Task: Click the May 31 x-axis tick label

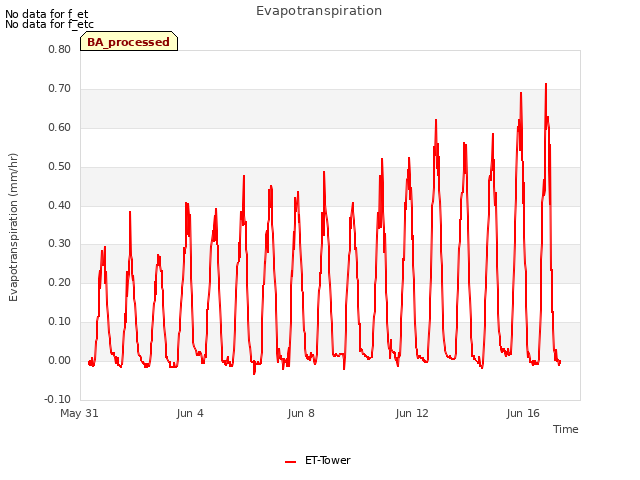Action: click(79, 413)
